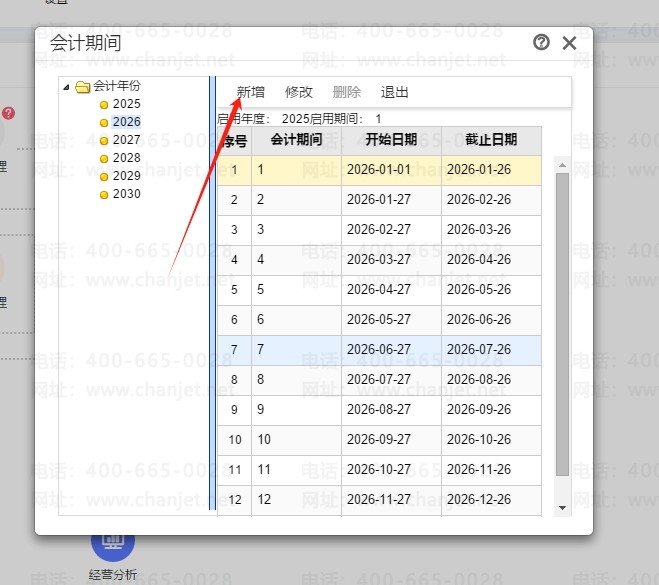Click red question mark icon in background window
659x585 pixels.
8,113
